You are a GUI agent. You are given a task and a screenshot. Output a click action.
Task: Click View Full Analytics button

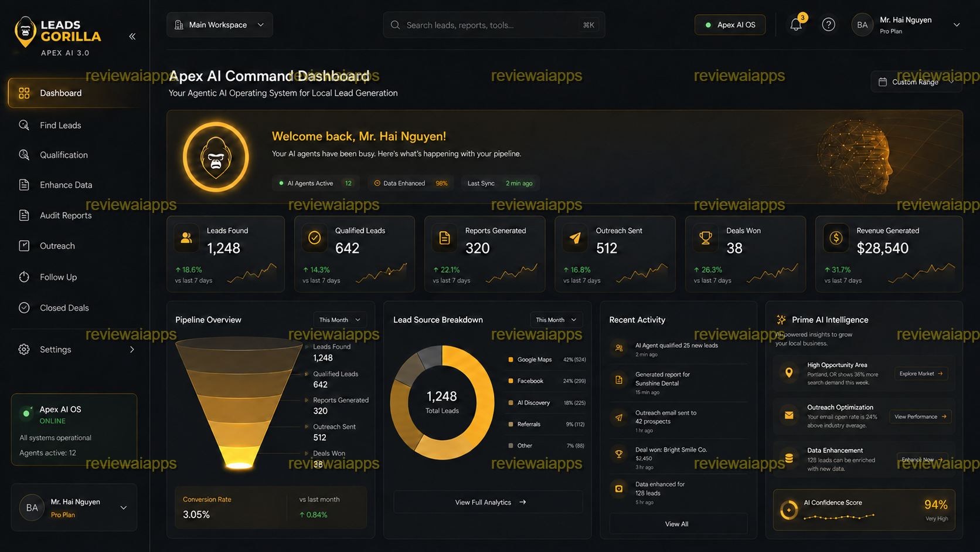(x=488, y=502)
